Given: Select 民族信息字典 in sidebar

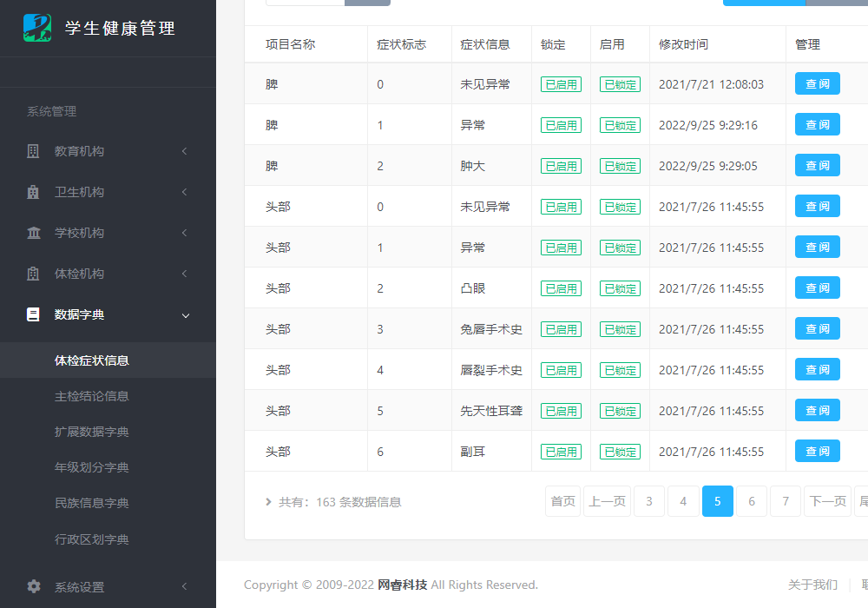Looking at the screenshot, I should [91, 503].
